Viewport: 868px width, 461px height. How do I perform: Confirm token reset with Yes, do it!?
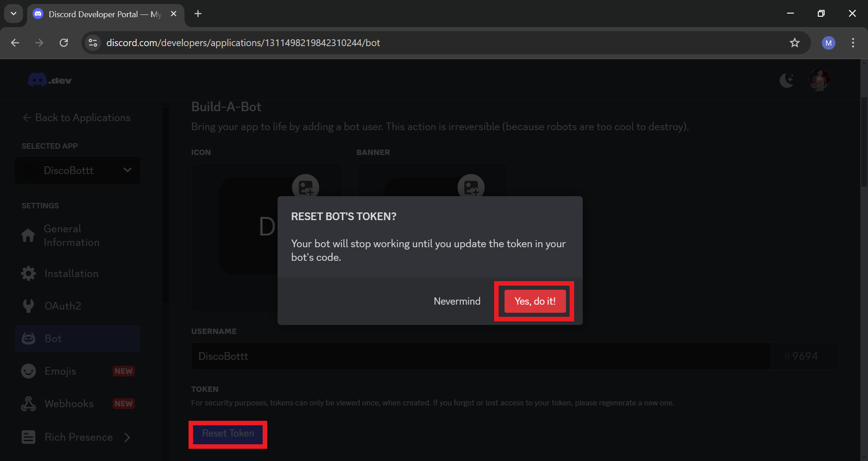tap(534, 301)
